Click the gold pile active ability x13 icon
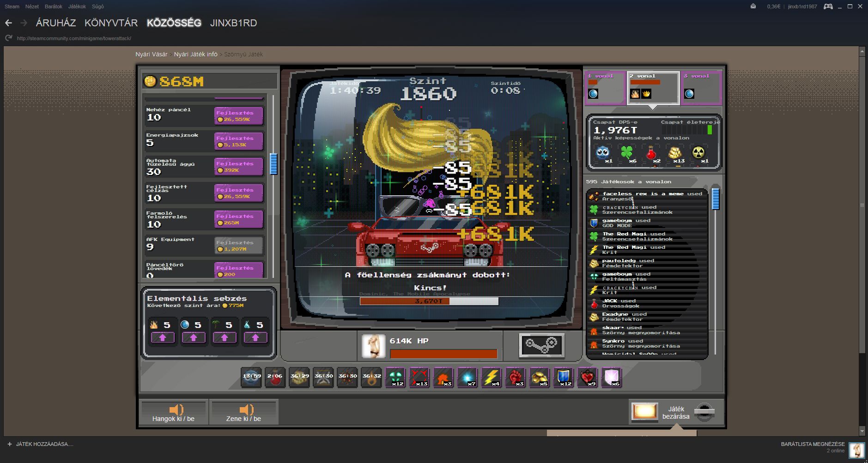This screenshot has height=463, width=868. (x=675, y=153)
